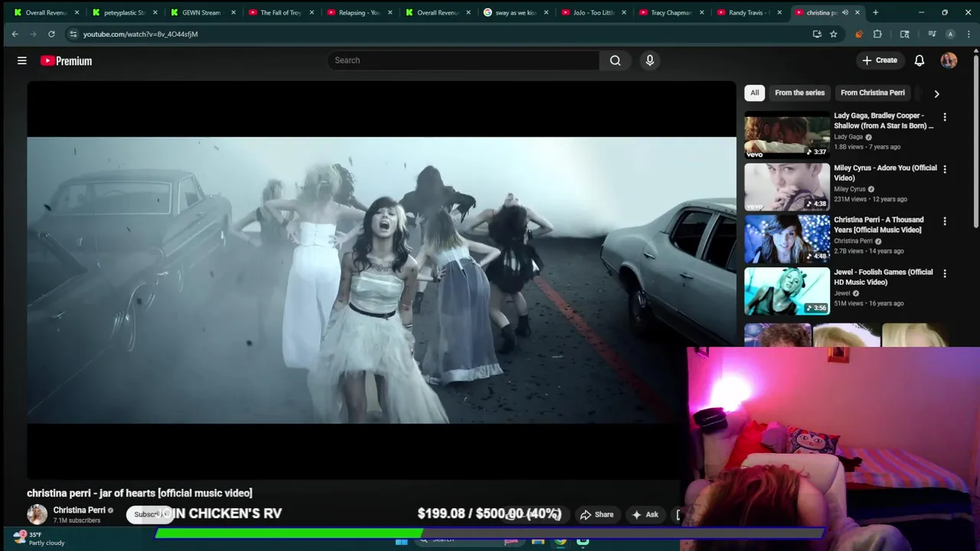Open Lady Gaga Shallow video title

pos(884,120)
